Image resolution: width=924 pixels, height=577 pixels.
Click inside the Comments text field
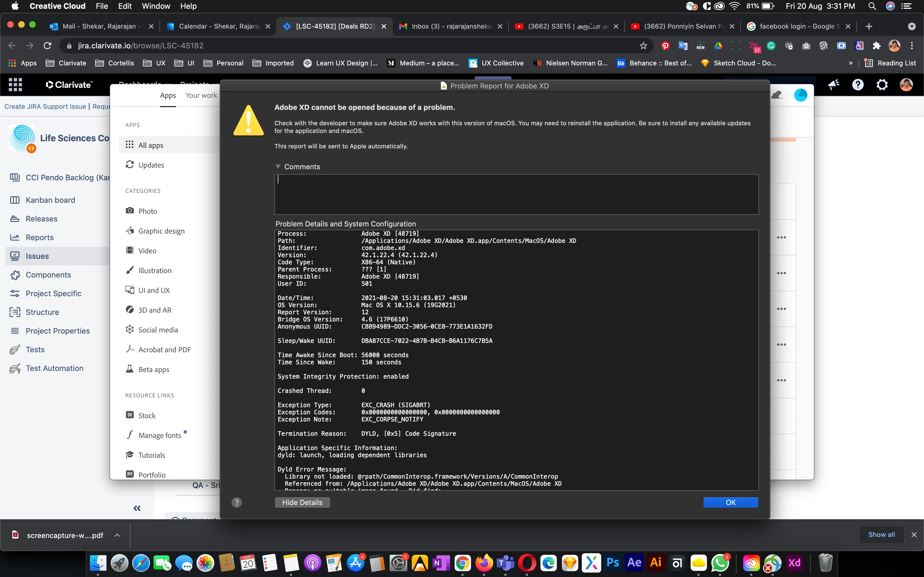point(516,194)
